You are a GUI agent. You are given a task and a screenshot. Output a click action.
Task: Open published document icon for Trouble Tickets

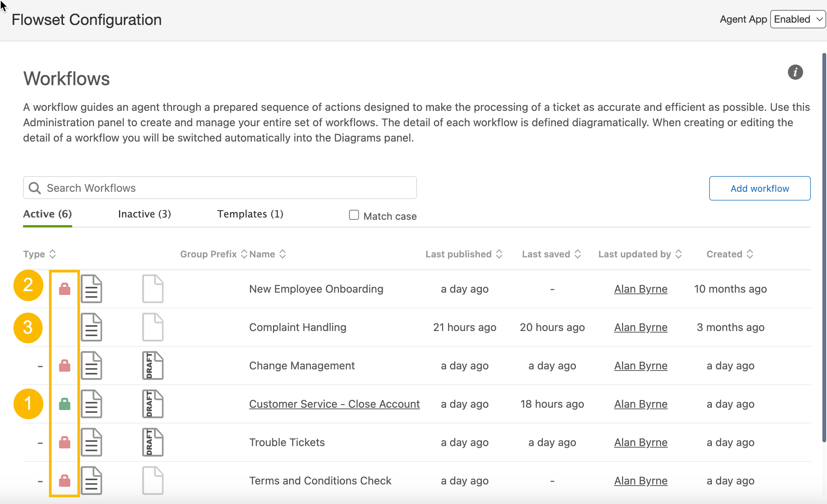(91, 442)
